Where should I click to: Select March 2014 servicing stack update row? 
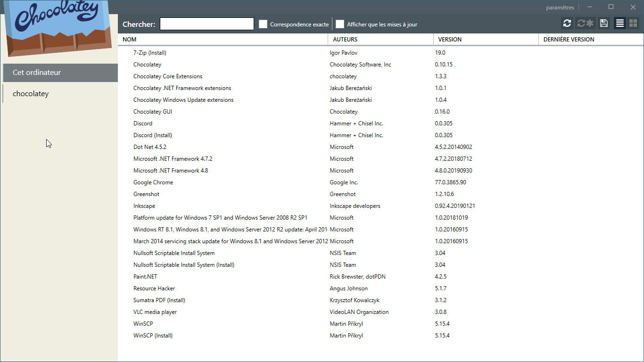point(381,241)
